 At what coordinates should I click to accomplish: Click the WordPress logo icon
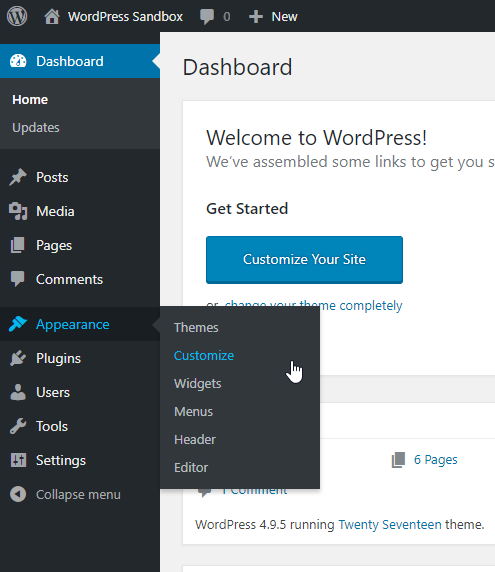click(x=17, y=16)
